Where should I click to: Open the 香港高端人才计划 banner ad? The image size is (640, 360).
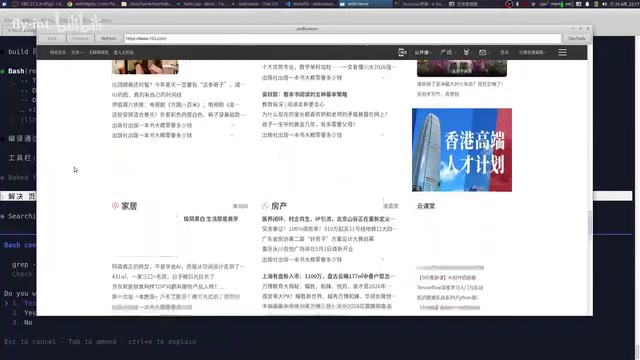(462, 150)
